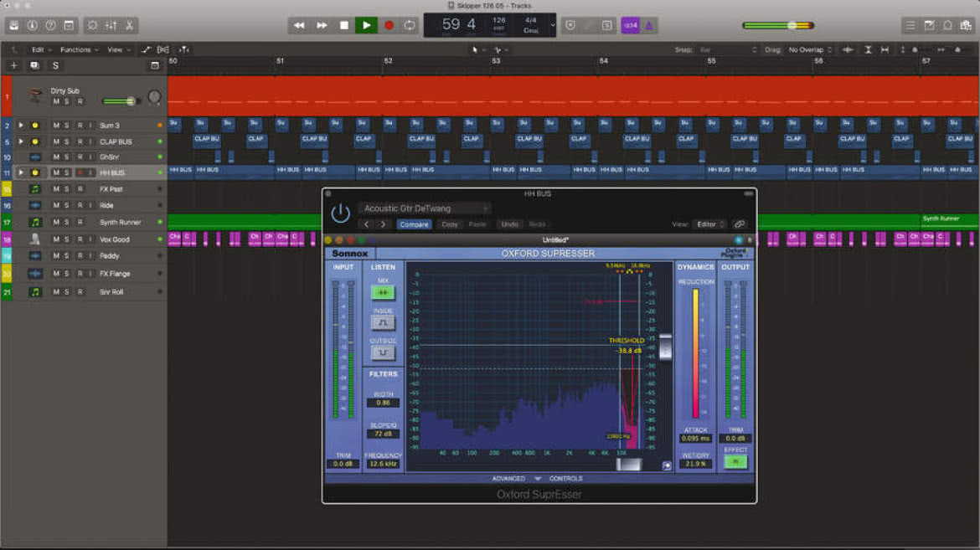Toggle the purple count-in button
The image size is (980, 550).
630,26
